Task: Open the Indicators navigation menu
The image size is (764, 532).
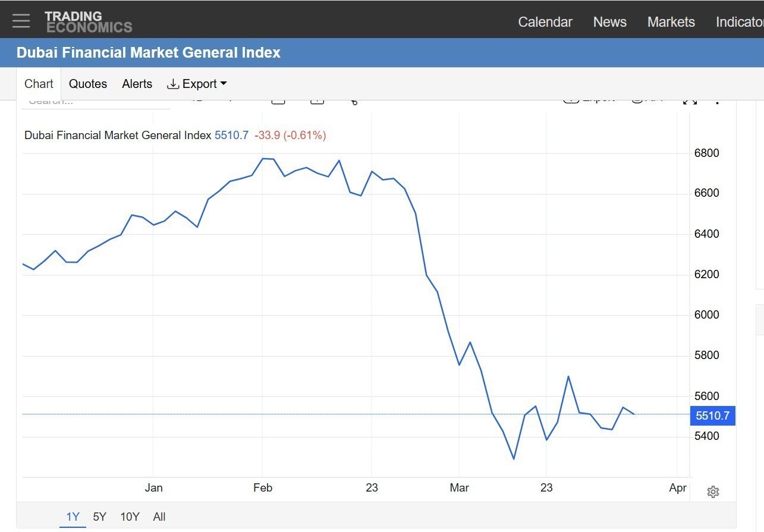Action: coord(739,22)
